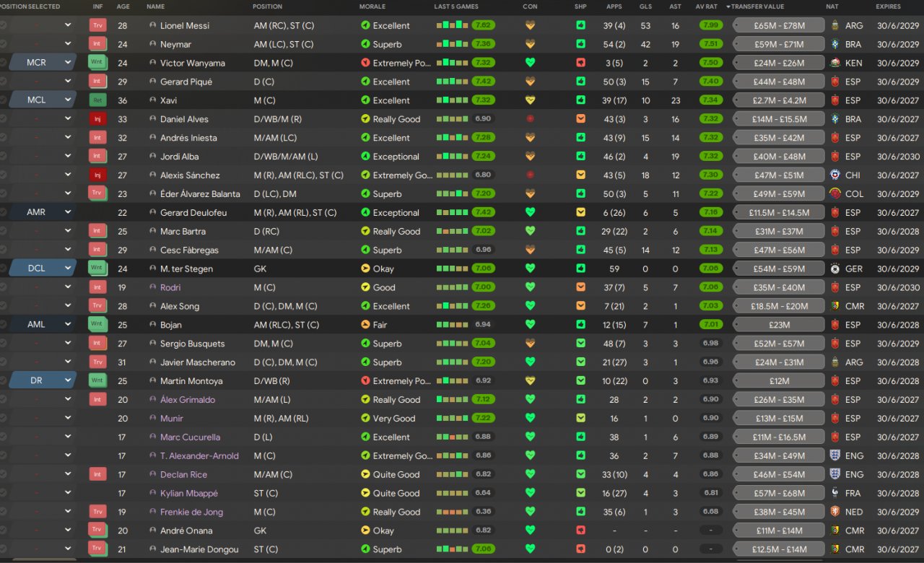
Task: Click Mbappé's £57M - £68M transfer value
Action: (x=779, y=493)
